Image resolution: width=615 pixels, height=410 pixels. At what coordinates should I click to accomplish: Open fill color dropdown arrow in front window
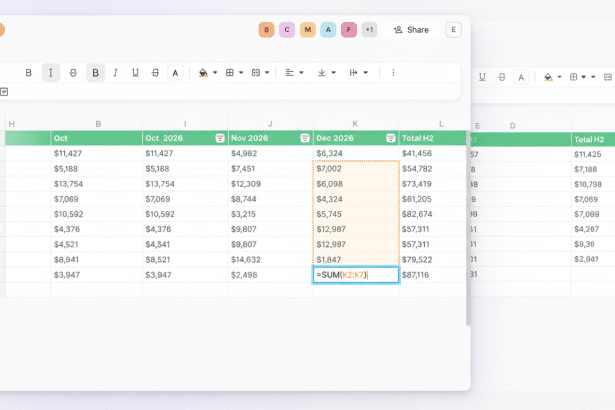tap(215, 73)
